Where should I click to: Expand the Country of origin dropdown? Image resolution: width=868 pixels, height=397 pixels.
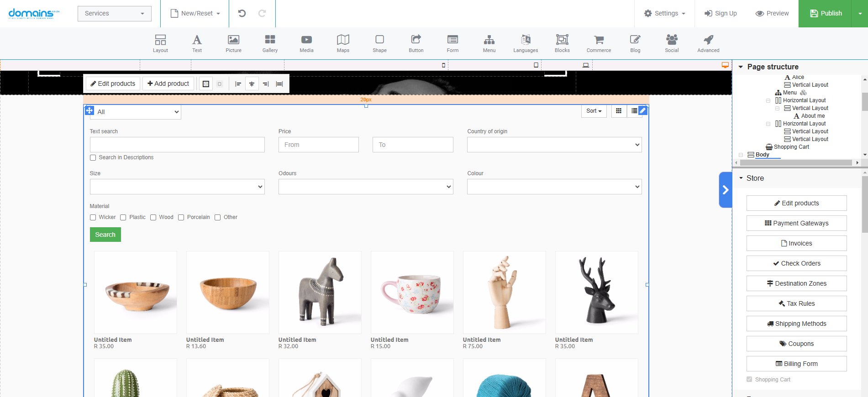[x=554, y=145]
